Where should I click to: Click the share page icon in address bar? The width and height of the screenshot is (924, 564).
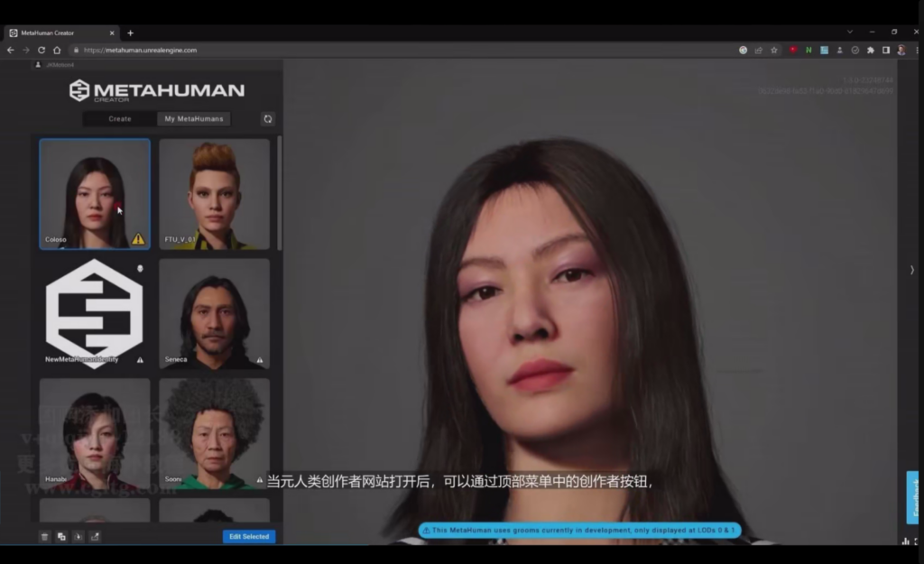tap(758, 51)
